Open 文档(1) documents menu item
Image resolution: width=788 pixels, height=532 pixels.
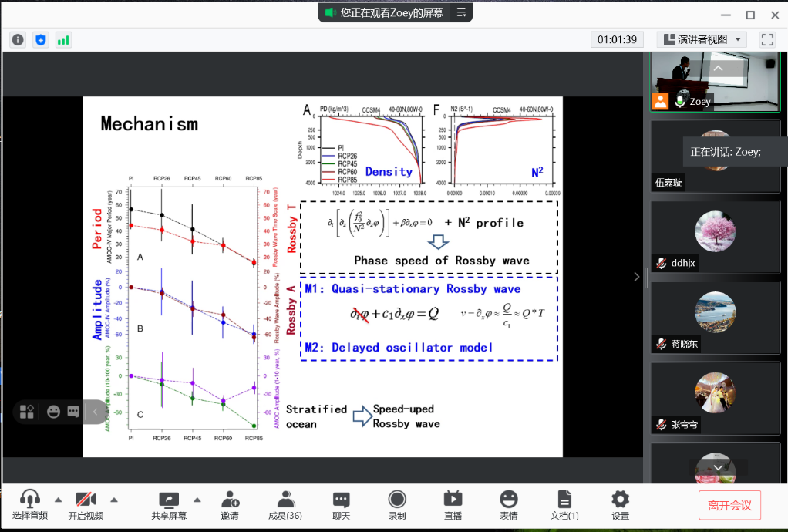pyautogui.click(x=564, y=505)
